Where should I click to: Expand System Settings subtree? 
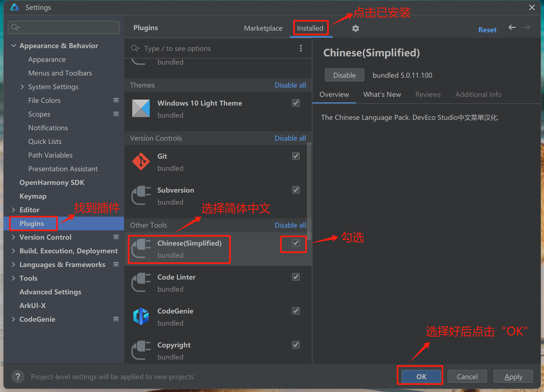click(x=22, y=87)
